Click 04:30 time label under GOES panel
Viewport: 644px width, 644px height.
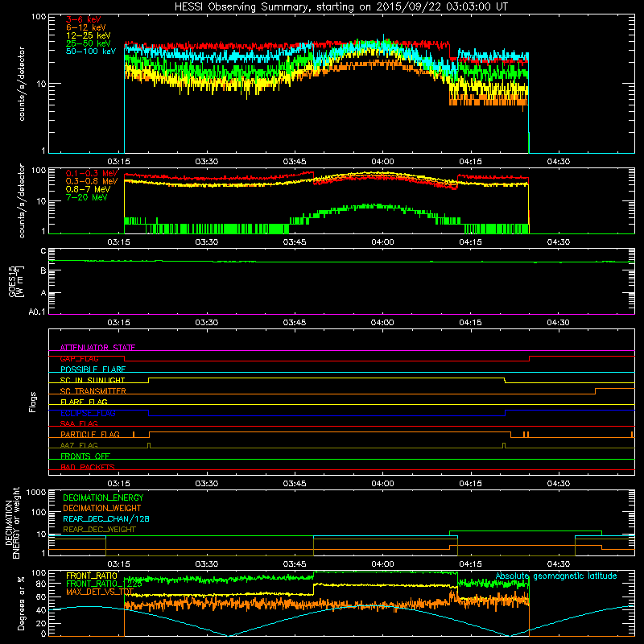coord(558,323)
